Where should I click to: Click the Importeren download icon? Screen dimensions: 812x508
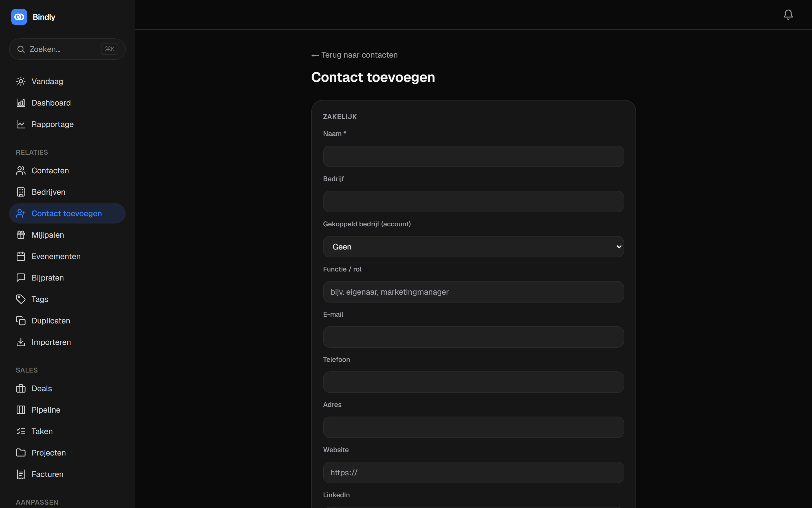click(21, 342)
